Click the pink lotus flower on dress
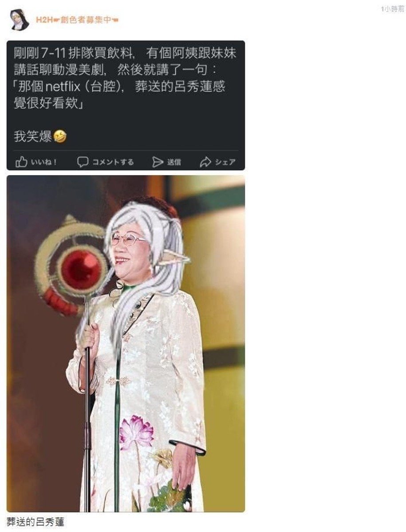This screenshot has height=532, width=406. [137, 432]
